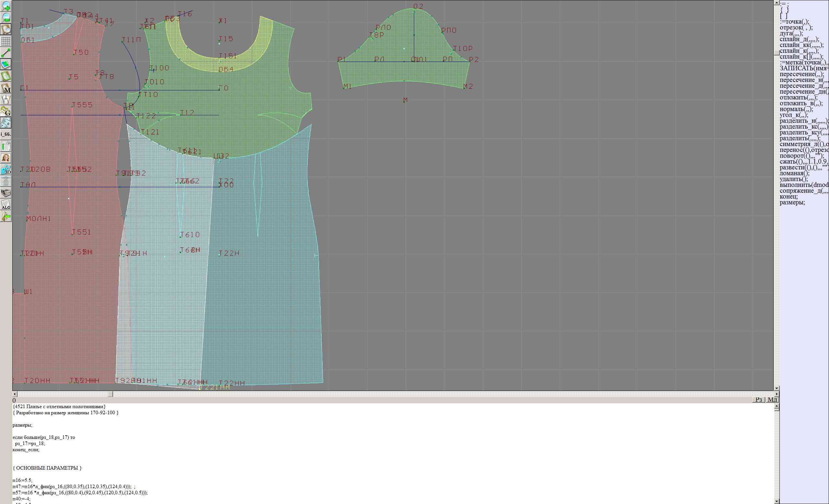
Task: Switch to the Рз tab
Action: click(x=758, y=399)
